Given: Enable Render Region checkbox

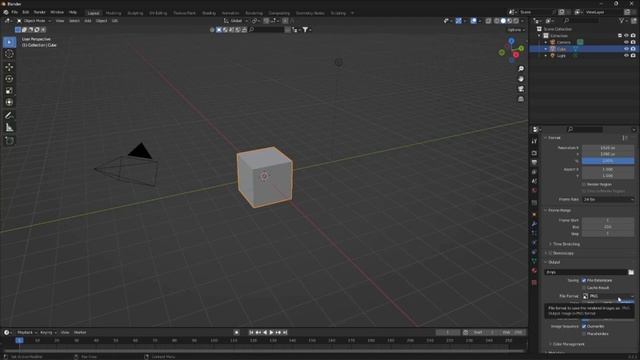Looking at the screenshot, I should click(x=584, y=184).
